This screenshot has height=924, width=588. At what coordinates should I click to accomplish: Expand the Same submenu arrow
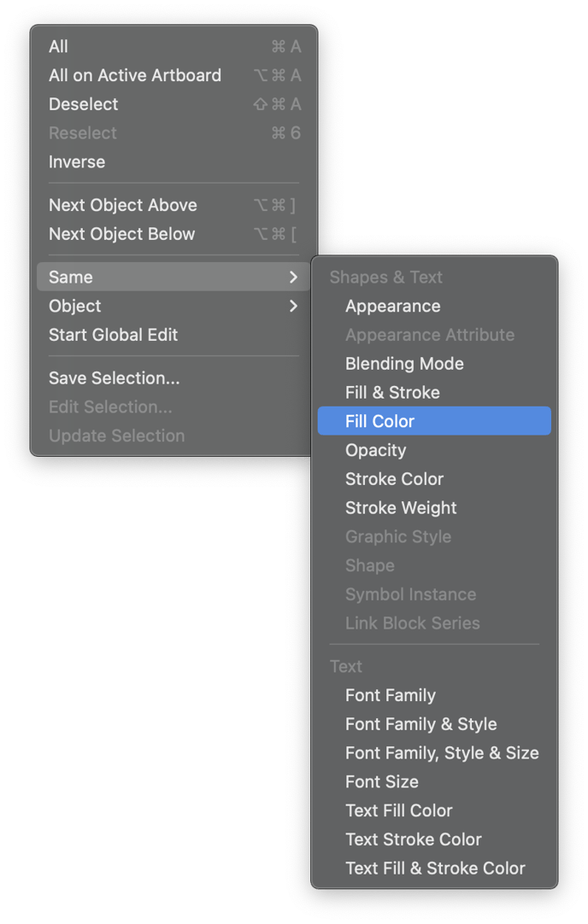(x=293, y=278)
